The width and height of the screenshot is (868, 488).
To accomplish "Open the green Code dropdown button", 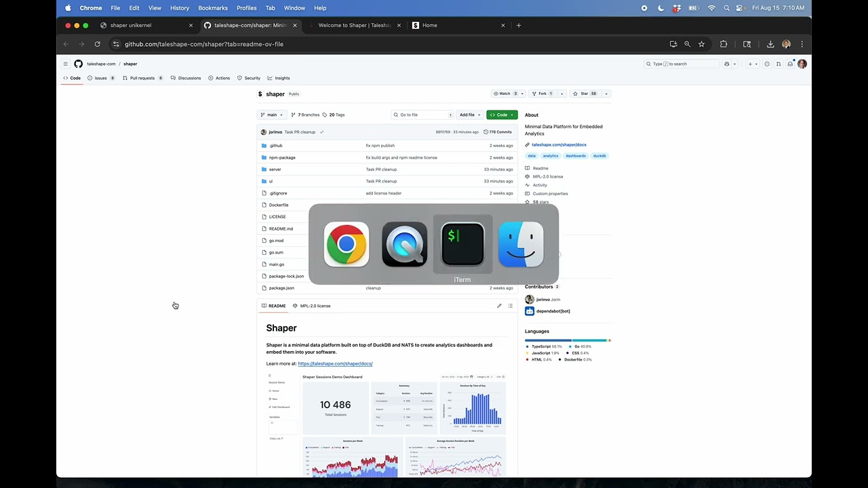I will pyautogui.click(x=502, y=115).
